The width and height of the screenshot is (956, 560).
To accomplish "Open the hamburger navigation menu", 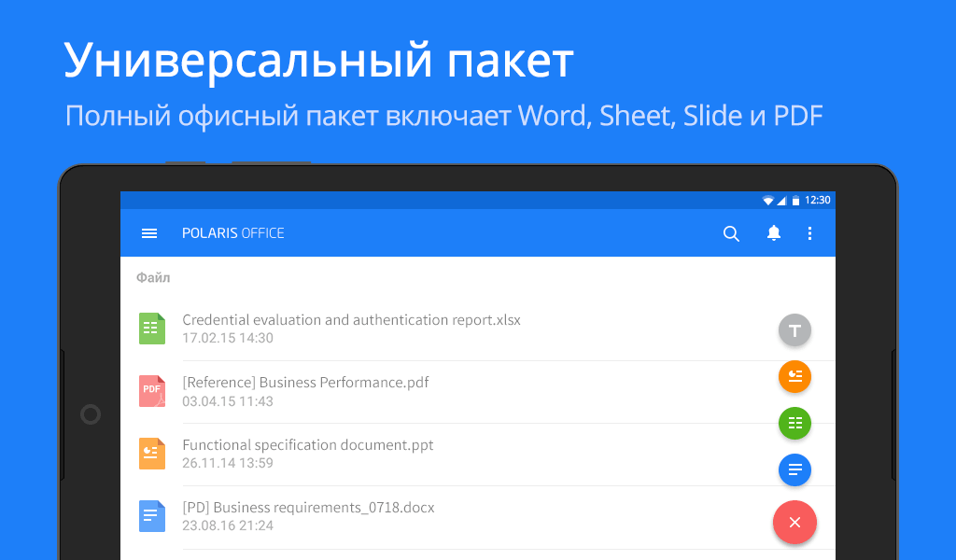I will coord(149,233).
